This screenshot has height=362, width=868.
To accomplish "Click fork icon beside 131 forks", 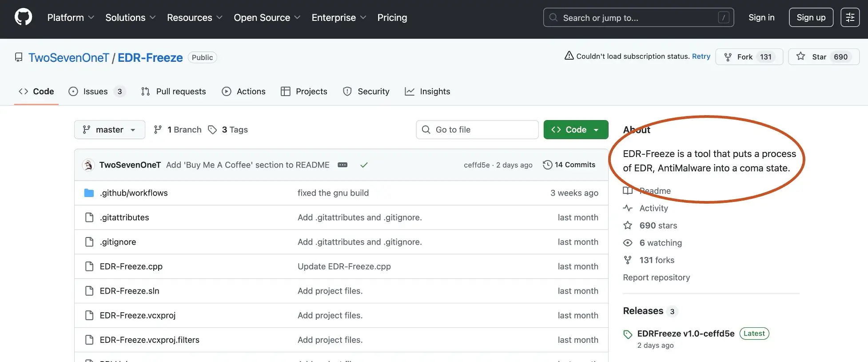I will [628, 260].
